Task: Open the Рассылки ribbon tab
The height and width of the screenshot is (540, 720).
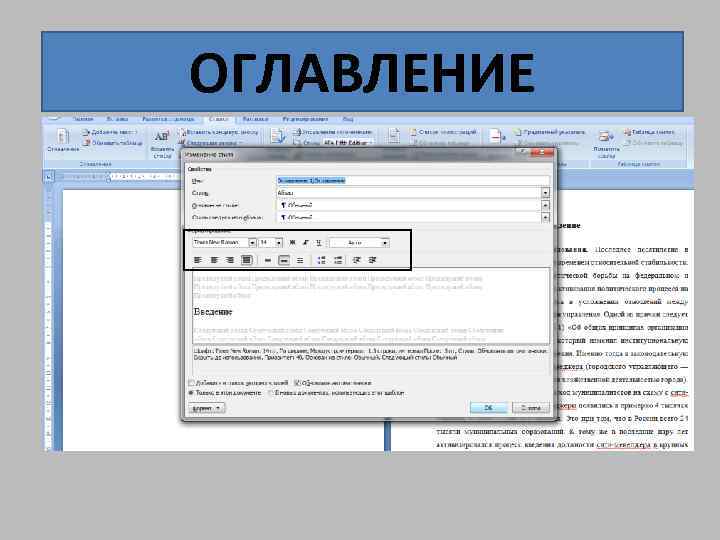Action: [255, 119]
